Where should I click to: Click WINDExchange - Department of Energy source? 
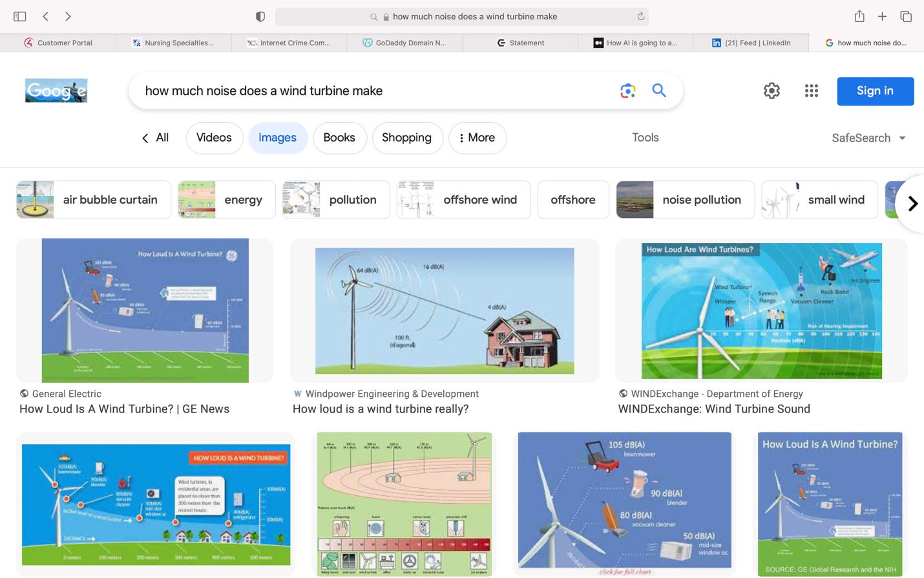(717, 394)
